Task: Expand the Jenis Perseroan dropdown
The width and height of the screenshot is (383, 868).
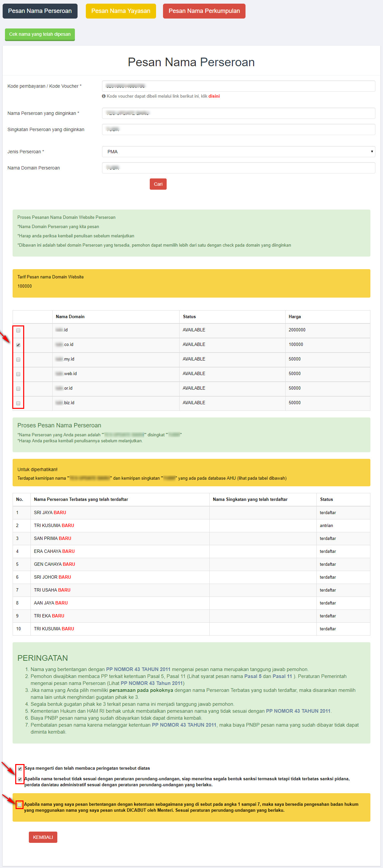Action: click(x=238, y=152)
